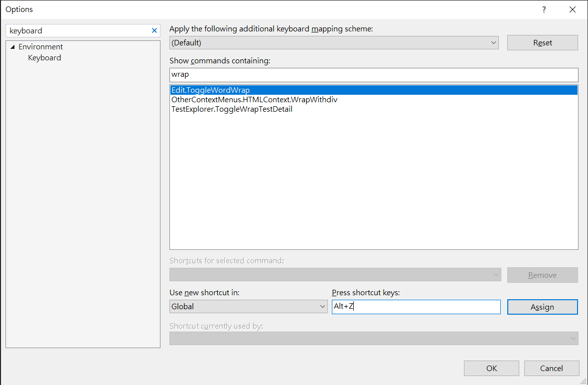Select OtherContextMenus.HTMLContext.WrapWithdiv command

[254, 100]
